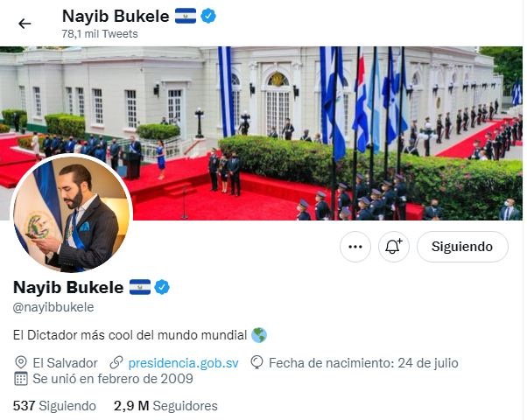
Task: Click the @nayibbukele handle text
Action: (53, 307)
